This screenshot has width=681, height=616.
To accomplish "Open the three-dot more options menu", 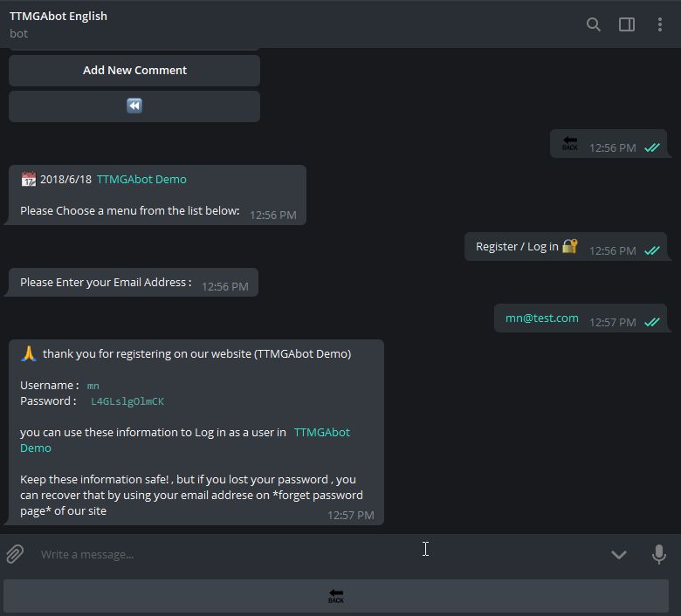I will pyautogui.click(x=659, y=24).
